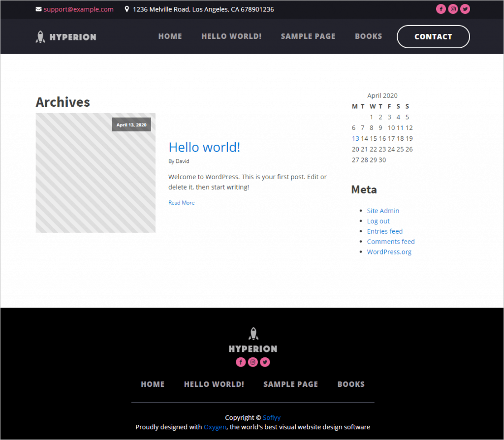This screenshot has height=440, width=504.
Task: Open BOOKS from the navigation menu
Action: 368,36
